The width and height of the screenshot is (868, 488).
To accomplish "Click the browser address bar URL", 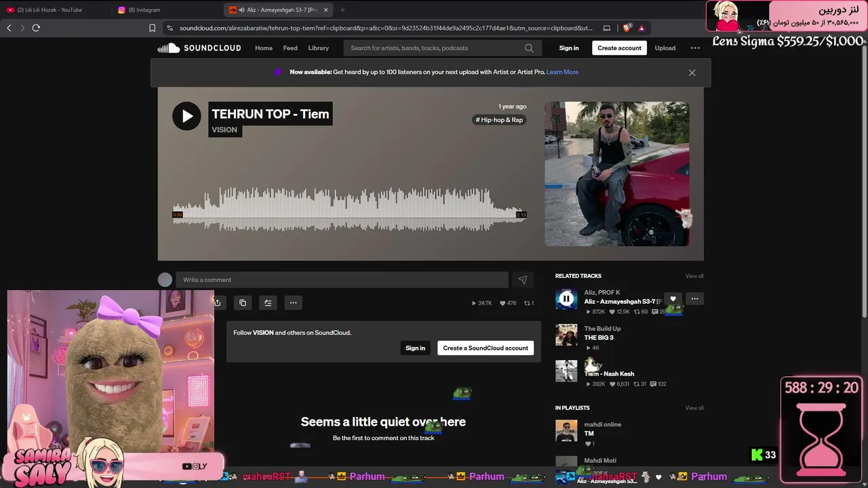I will coord(387,28).
